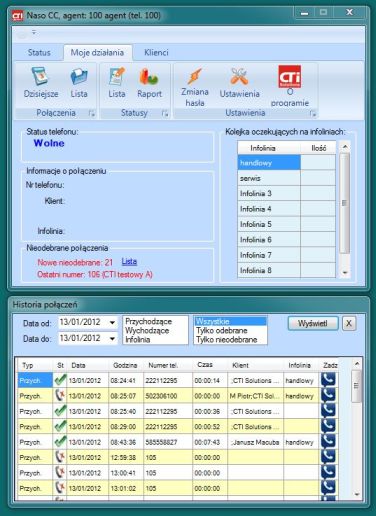376x516 pixels.
Task: Open the missed calls Lista link
Action: [129, 262]
